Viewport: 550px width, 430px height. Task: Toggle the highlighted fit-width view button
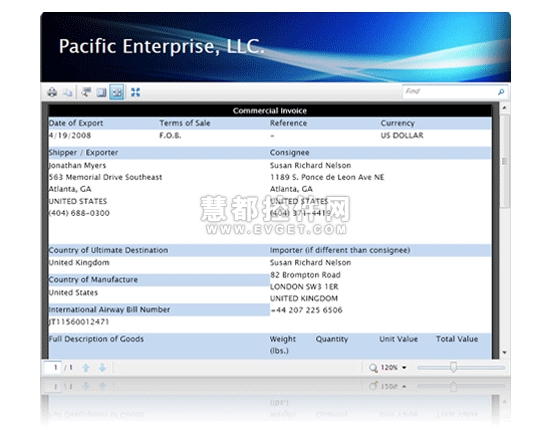click(x=116, y=92)
